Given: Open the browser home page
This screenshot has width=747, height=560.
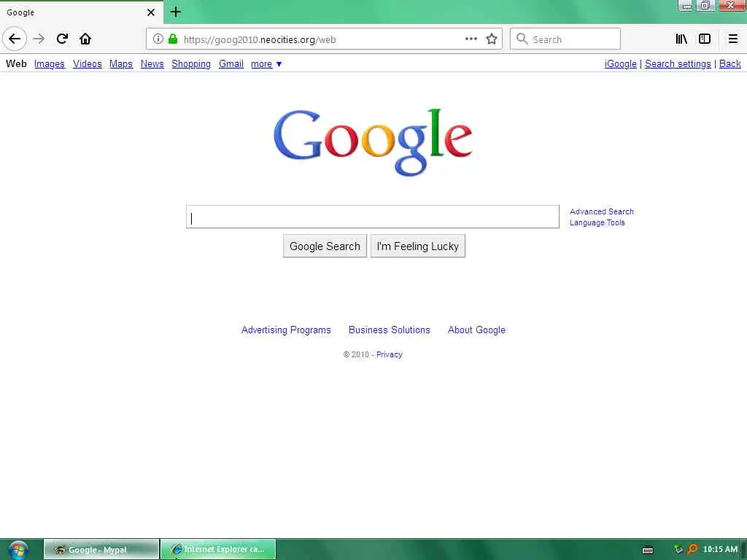Looking at the screenshot, I should [x=85, y=39].
